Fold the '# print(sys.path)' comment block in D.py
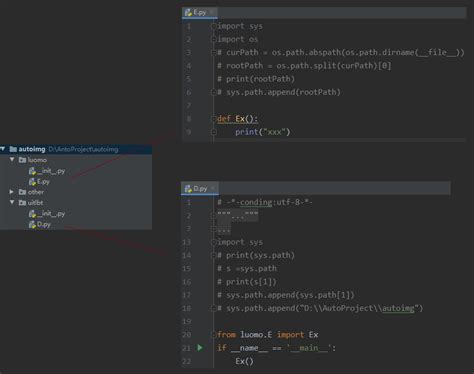Image resolution: width=474 pixels, height=374 pixels. click(214, 255)
